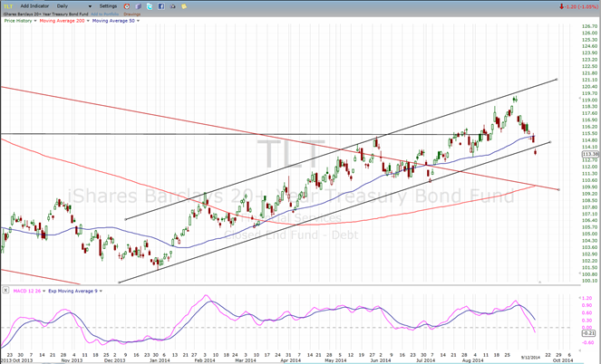Screen dimensions: 601x364
Task: Click the TLT ticker symbol box
Action: tap(8, 6)
